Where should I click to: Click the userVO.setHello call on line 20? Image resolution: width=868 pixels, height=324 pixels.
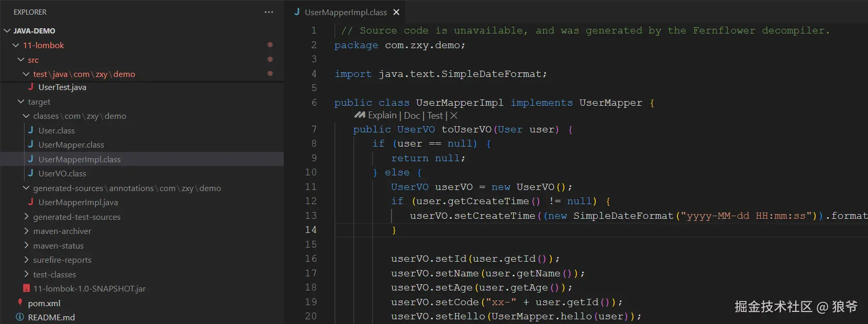point(516,316)
